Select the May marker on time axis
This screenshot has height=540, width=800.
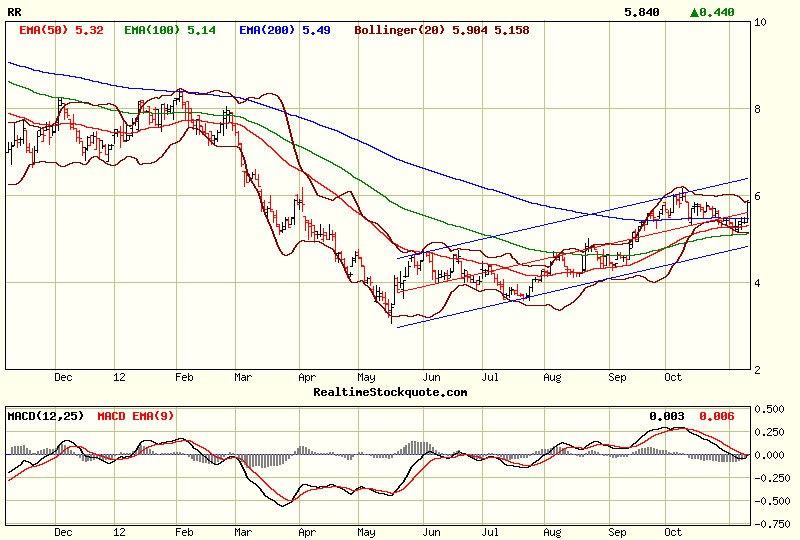click(369, 378)
